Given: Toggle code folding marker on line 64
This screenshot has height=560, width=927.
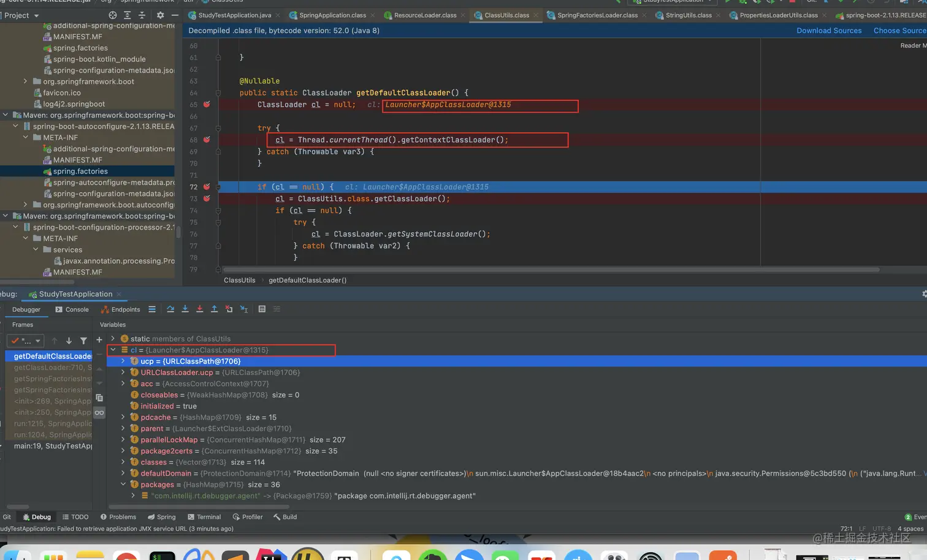Looking at the screenshot, I should click(218, 93).
